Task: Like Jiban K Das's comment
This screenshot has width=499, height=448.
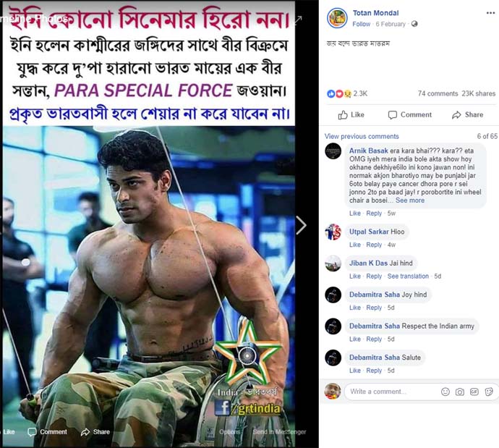Action: [x=355, y=276]
